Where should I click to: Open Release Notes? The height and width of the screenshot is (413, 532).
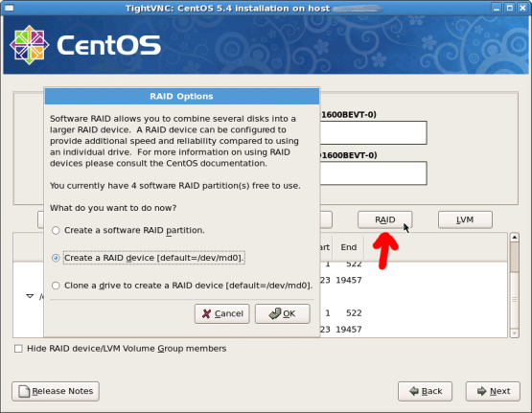pyautogui.click(x=56, y=391)
